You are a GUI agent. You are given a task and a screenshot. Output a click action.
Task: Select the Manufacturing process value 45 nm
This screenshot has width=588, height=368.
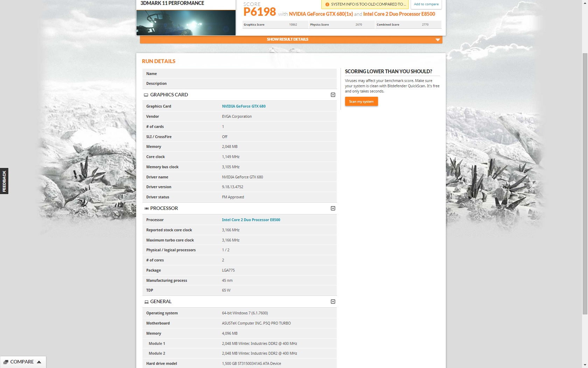pyautogui.click(x=227, y=281)
